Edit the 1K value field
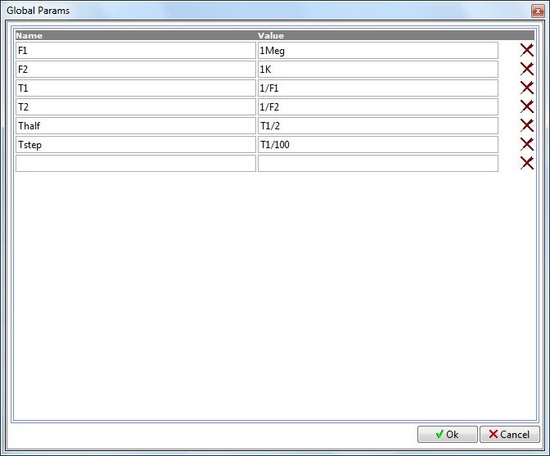Viewport: 550px width, 456px height. coord(378,69)
